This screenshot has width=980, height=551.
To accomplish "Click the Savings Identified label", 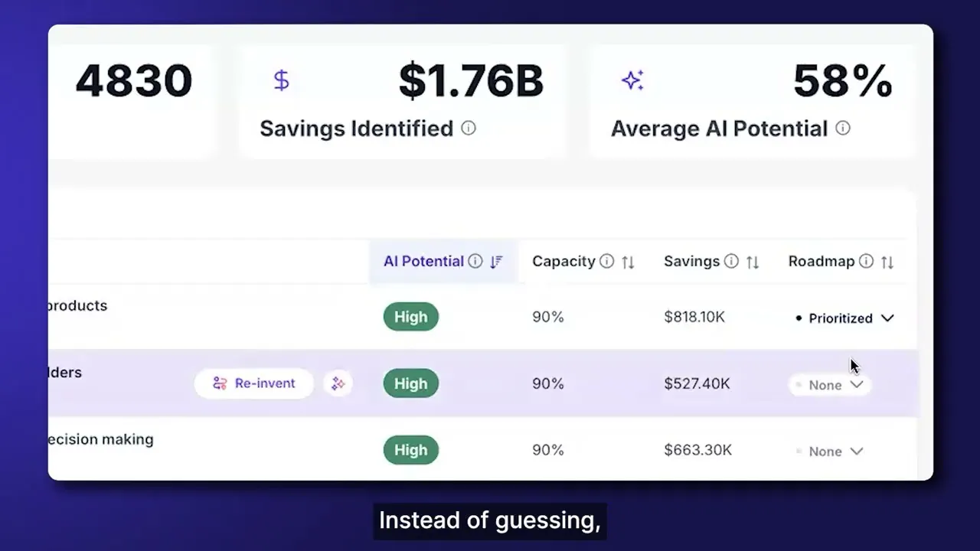I will click(x=357, y=129).
